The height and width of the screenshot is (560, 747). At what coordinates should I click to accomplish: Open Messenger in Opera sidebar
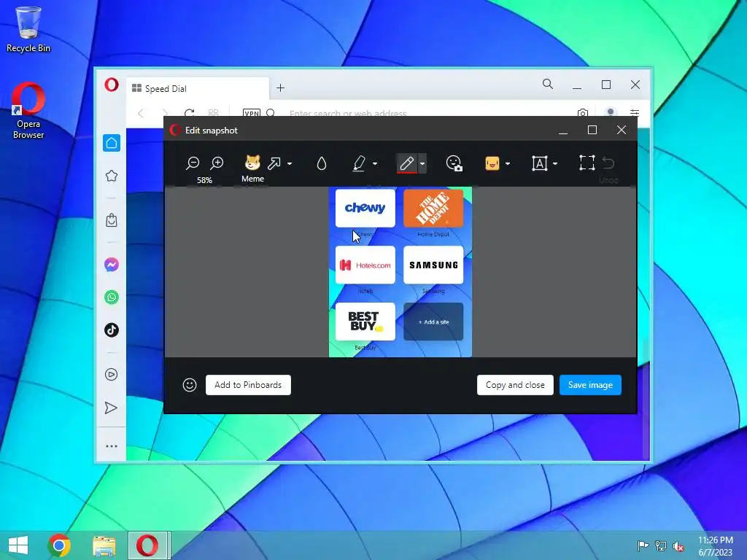(x=112, y=264)
